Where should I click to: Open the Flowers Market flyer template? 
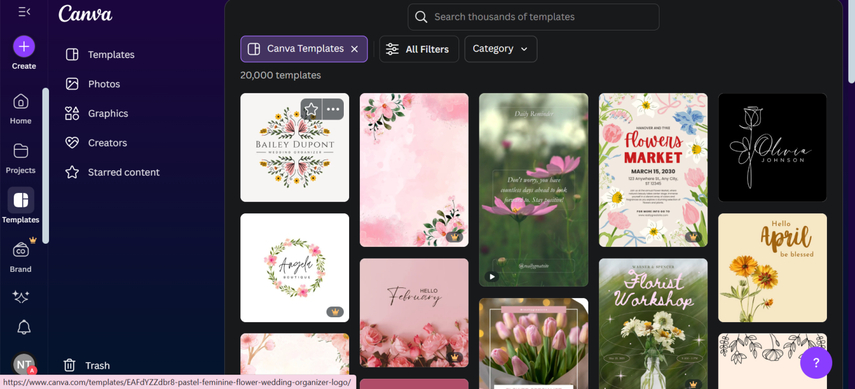[653, 170]
